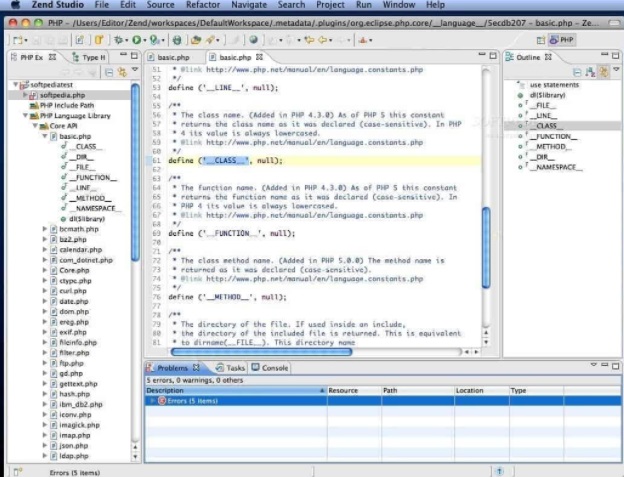The image size is (624, 477).
Task: Click the editor horizontal scrollbar thumb
Action: pyautogui.click(x=261, y=352)
